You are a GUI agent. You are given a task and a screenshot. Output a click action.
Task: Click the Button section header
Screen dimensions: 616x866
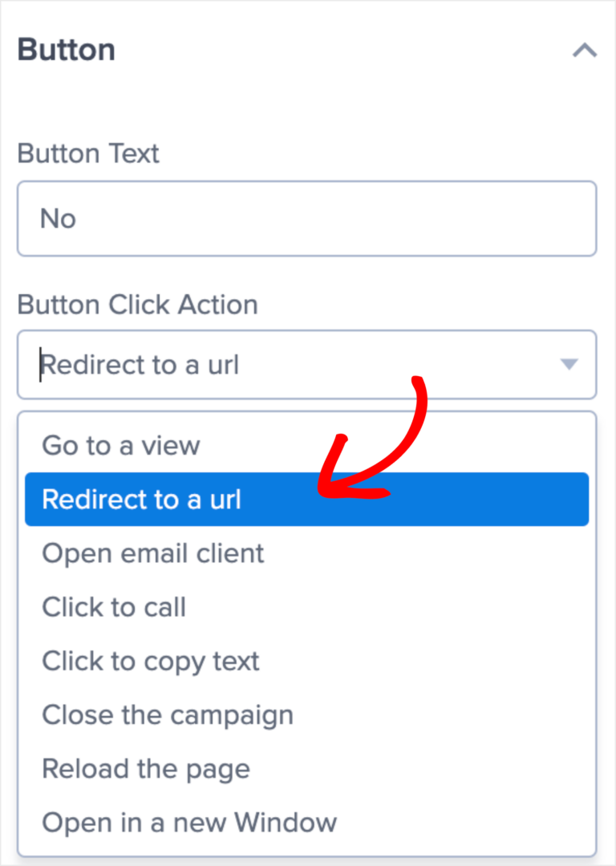(x=66, y=50)
